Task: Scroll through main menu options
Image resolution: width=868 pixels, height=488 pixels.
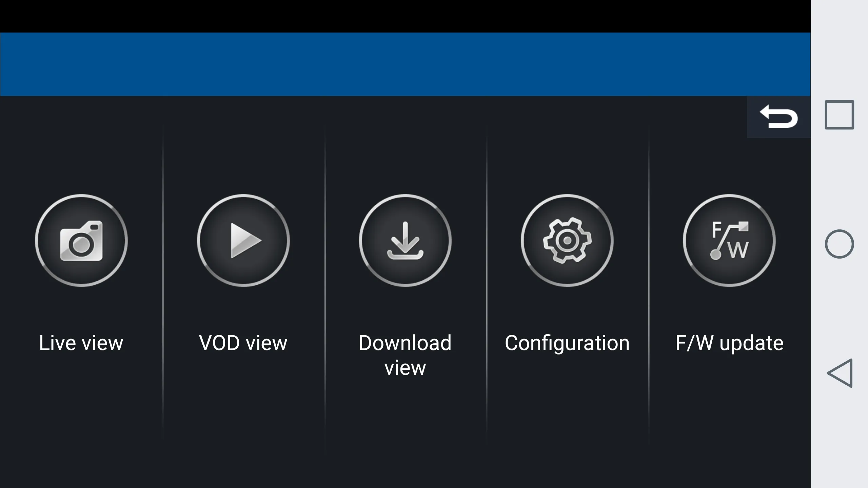Action: (x=406, y=292)
